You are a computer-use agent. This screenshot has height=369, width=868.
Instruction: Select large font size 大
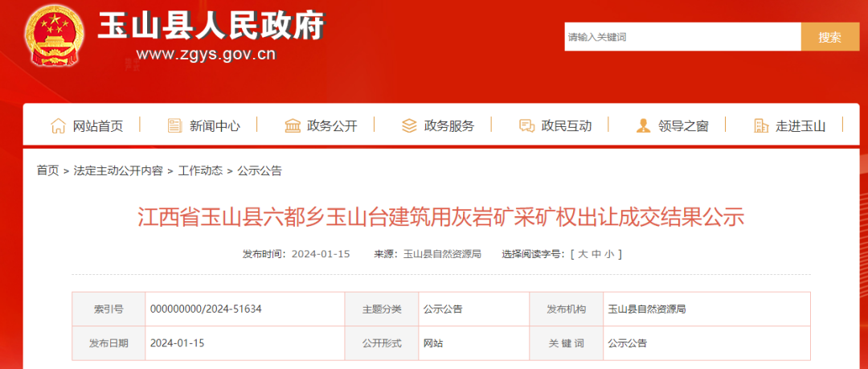coord(583,254)
